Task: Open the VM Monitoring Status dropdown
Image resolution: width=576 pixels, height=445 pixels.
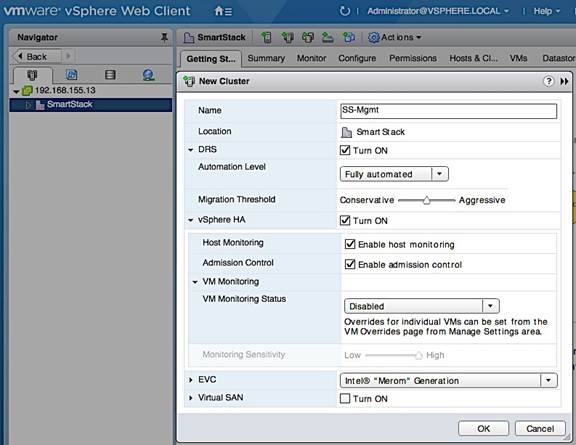Action: pos(422,306)
